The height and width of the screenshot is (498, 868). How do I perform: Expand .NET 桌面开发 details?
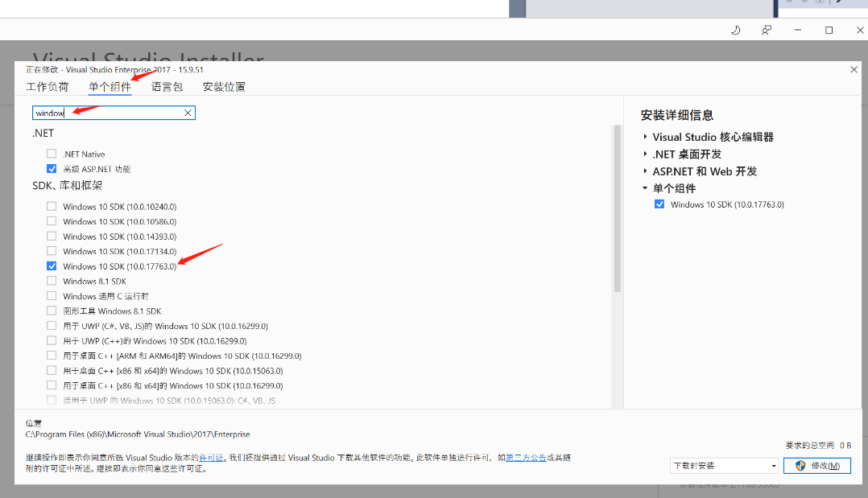coord(645,154)
